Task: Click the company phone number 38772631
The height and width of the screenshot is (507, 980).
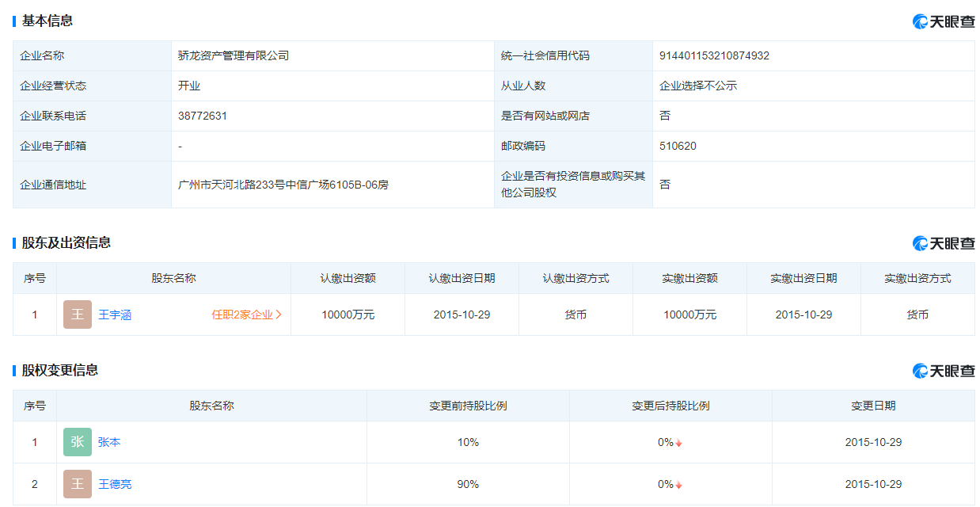Action: pyautogui.click(x=203, y=116)
